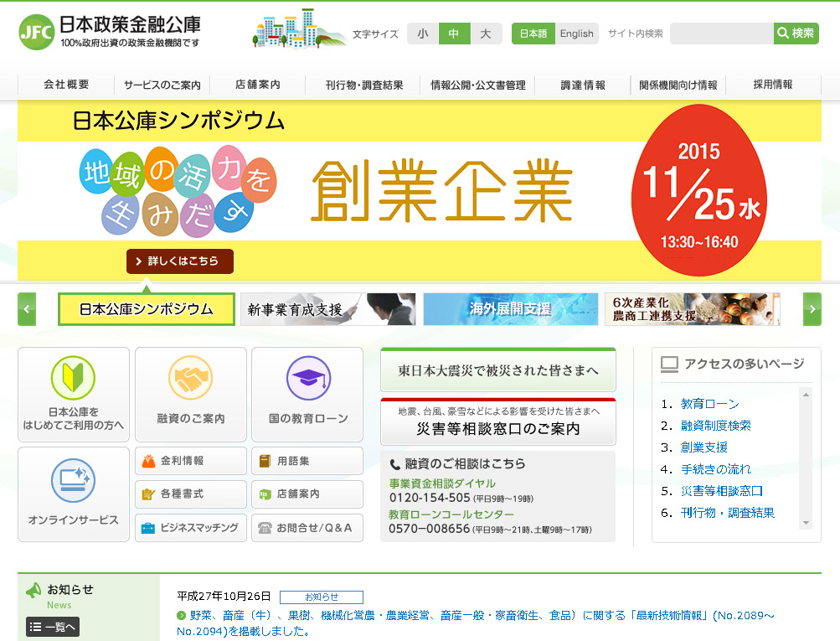This screenshot has width=840, height=641.
Task: Open the 店舗案内 quick link with the green icon
Action: click(x=307, y=494)
